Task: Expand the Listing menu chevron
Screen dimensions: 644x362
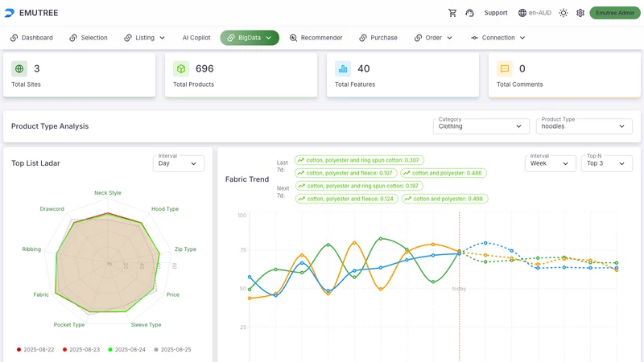Action: [x=163, y=38]
